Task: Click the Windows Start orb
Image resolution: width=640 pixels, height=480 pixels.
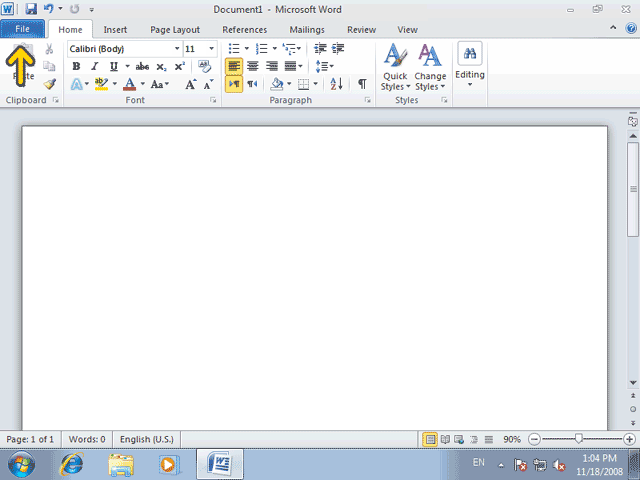Action: 21,464
